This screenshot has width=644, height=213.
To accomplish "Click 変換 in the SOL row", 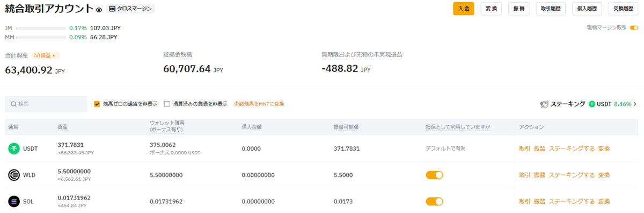I will pos(604,201).
